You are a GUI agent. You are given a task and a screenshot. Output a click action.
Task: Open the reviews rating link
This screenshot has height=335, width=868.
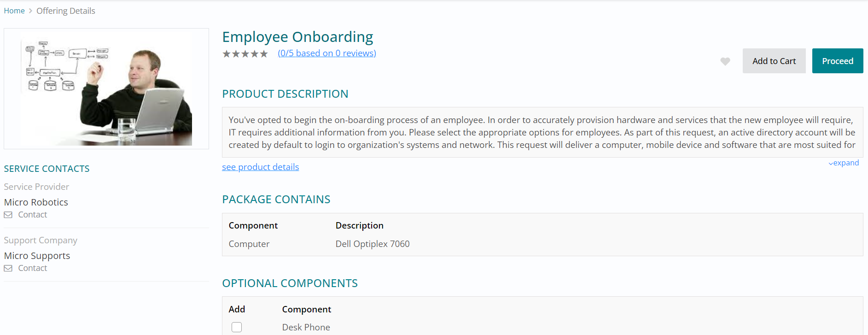[x=327, y=53]
